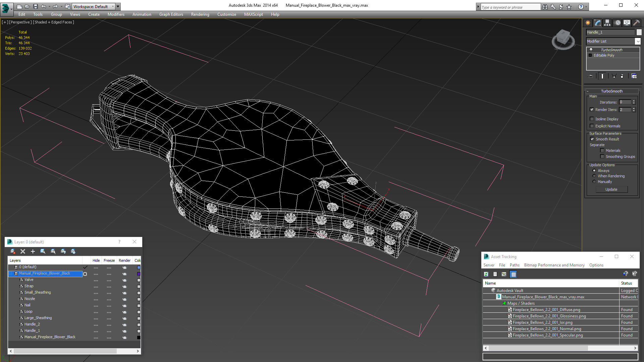
Task: Collapse the Manual_Fireplace_Blower_Black layer
Action: click(10, 274)
